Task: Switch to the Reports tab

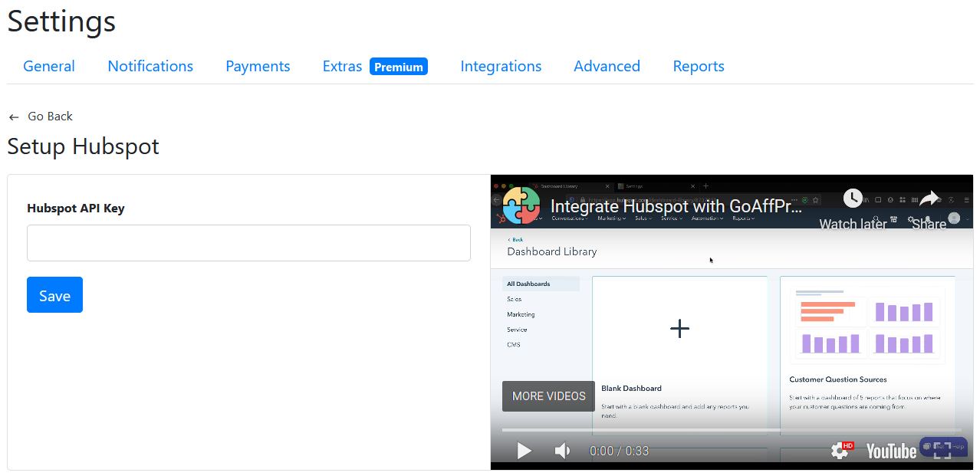Action: [x=699, y=67]
